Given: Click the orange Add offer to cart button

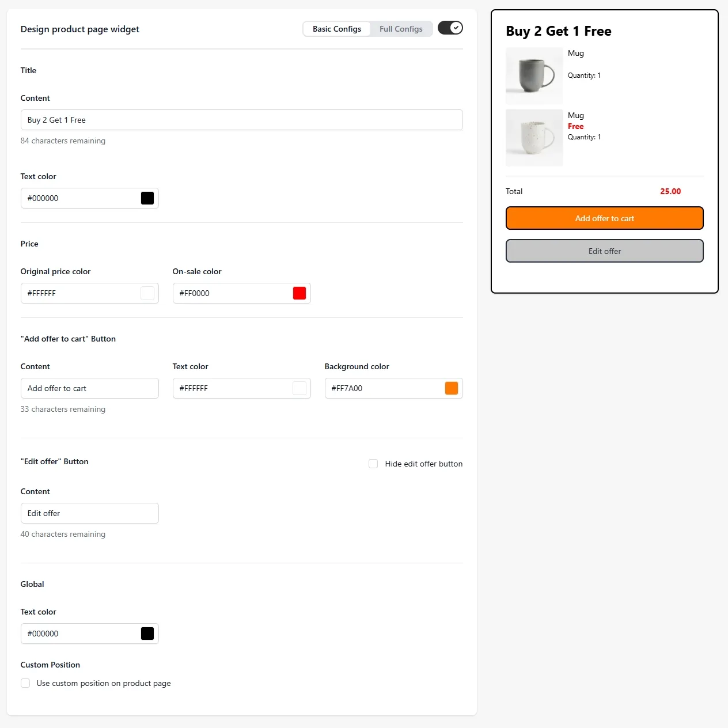Looking at the screenshot, I should pos(605,218).
